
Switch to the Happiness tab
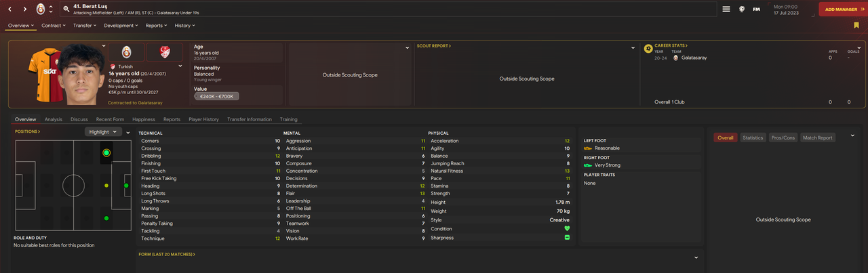(144, 119)
